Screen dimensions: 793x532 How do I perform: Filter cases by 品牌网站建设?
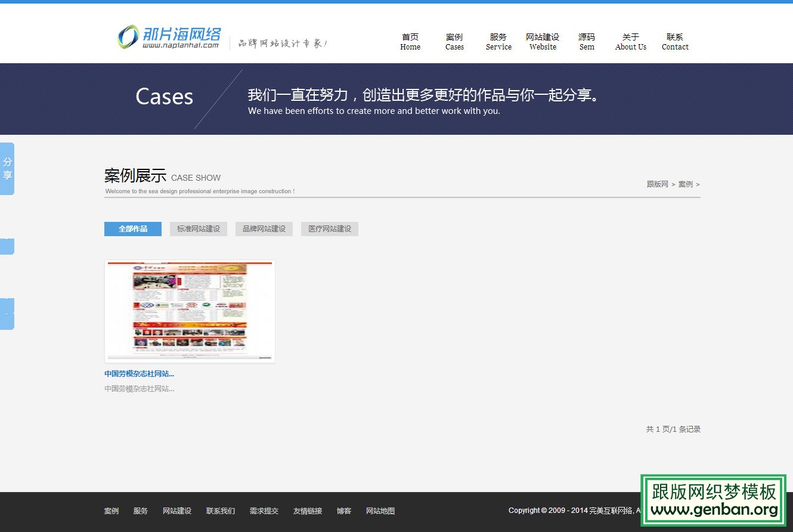(x=264, y=228)
